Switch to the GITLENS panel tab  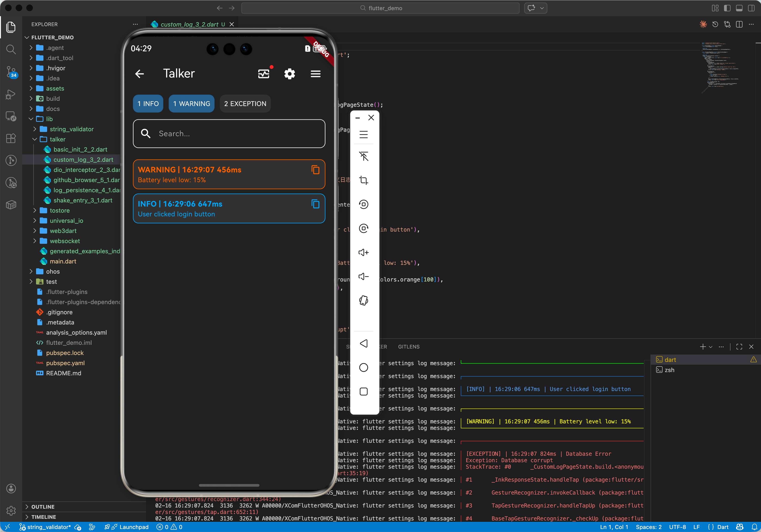(408, 346)
